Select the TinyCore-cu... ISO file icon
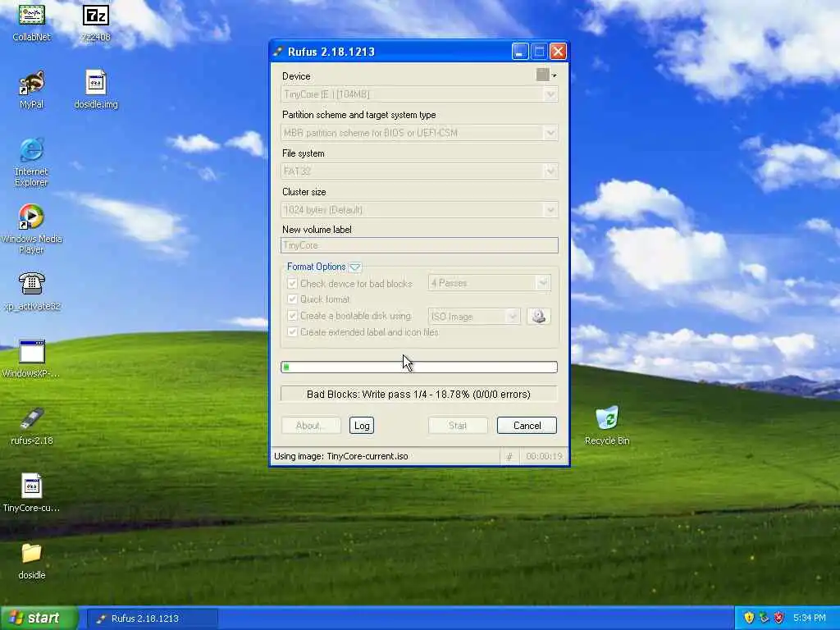Image resolution: width=840 pixels, height=630 pixels. 32,493
